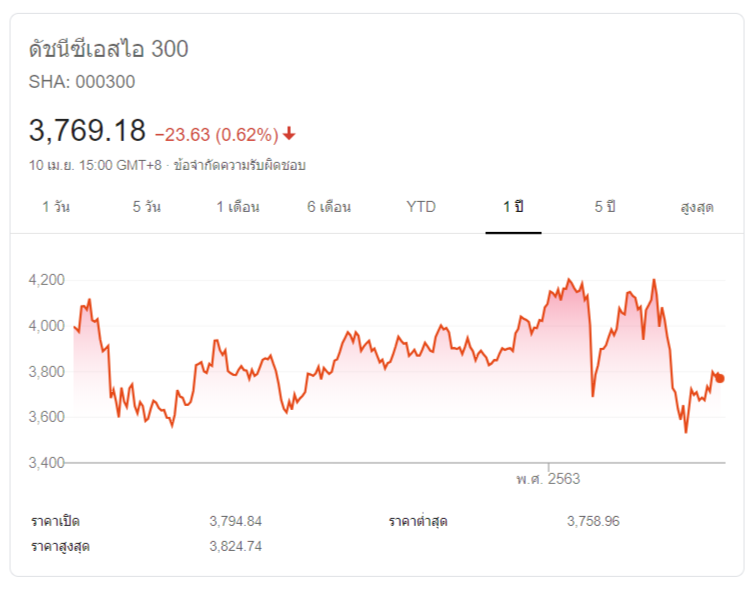Select the 5 วัน range tab
Screen dimensions: 752x591
(146, 207)
